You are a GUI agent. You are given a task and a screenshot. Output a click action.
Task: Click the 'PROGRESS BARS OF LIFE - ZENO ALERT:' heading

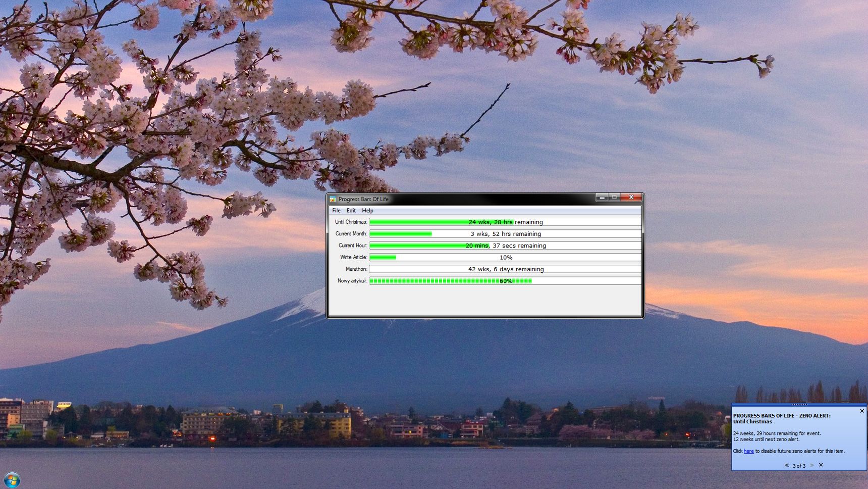(782, 416)
